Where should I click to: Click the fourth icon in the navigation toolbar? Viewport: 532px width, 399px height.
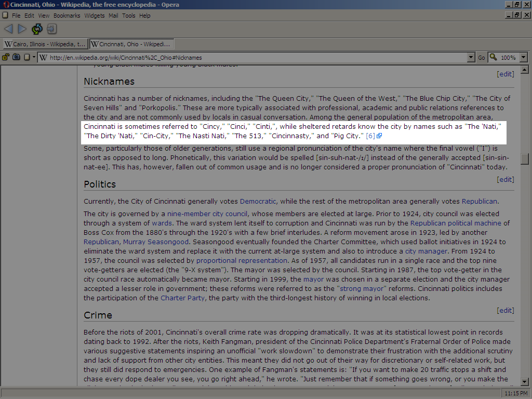(x=51, y=29)
